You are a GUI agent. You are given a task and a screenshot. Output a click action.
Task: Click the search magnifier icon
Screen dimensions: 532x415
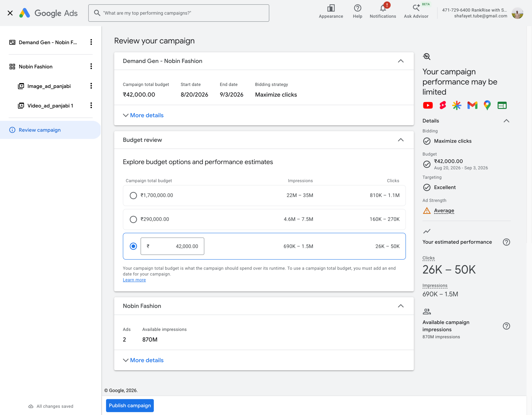pos(97,13)
